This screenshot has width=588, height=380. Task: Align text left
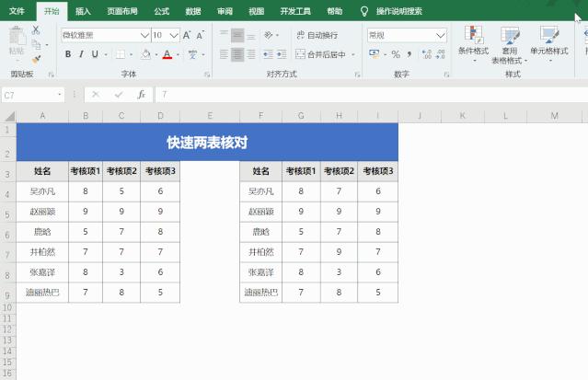pyautogui.click(x=224, y=54)
